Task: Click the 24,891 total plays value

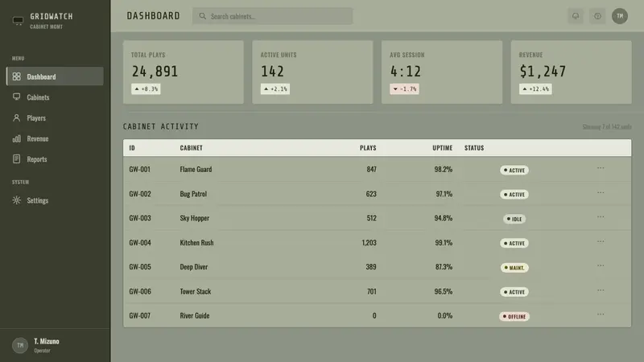Action: click(x=155, y=72)
